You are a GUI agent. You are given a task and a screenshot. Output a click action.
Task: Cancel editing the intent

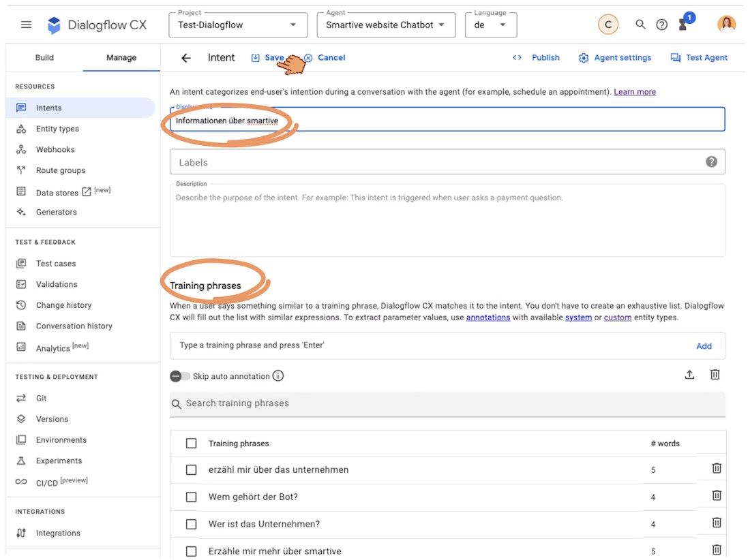click(x=325, y=58)
